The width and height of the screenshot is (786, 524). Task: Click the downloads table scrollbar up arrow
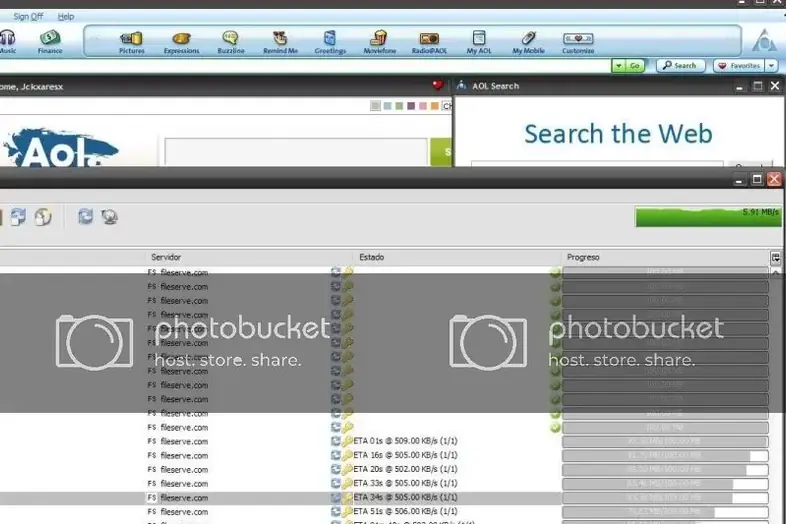coord(775,273)
